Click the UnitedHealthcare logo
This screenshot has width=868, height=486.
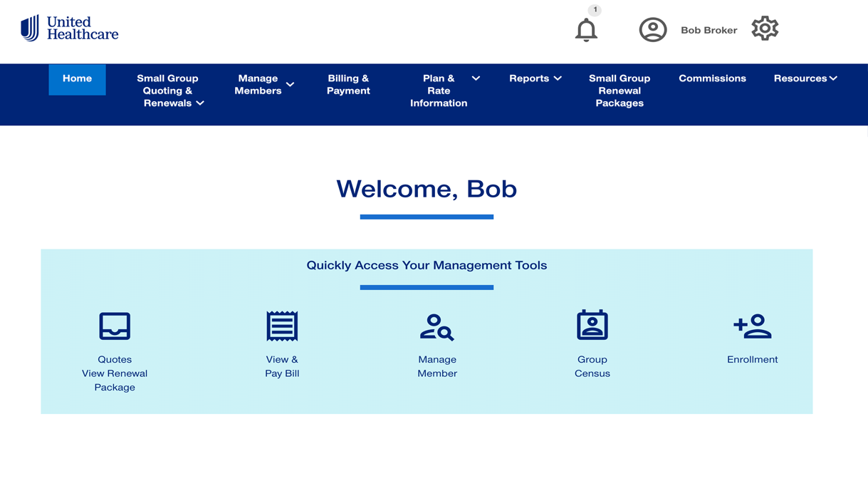point(70,29)
